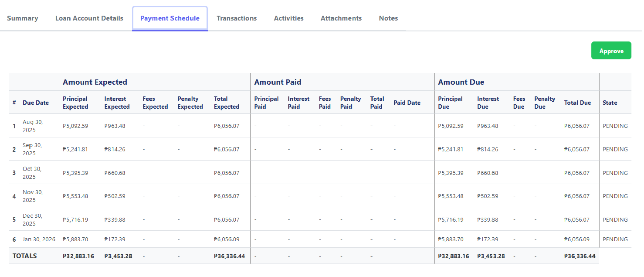Go to the Activities tab
The width and height of the screenshot is (644, 277).
[x=288, y=18]
